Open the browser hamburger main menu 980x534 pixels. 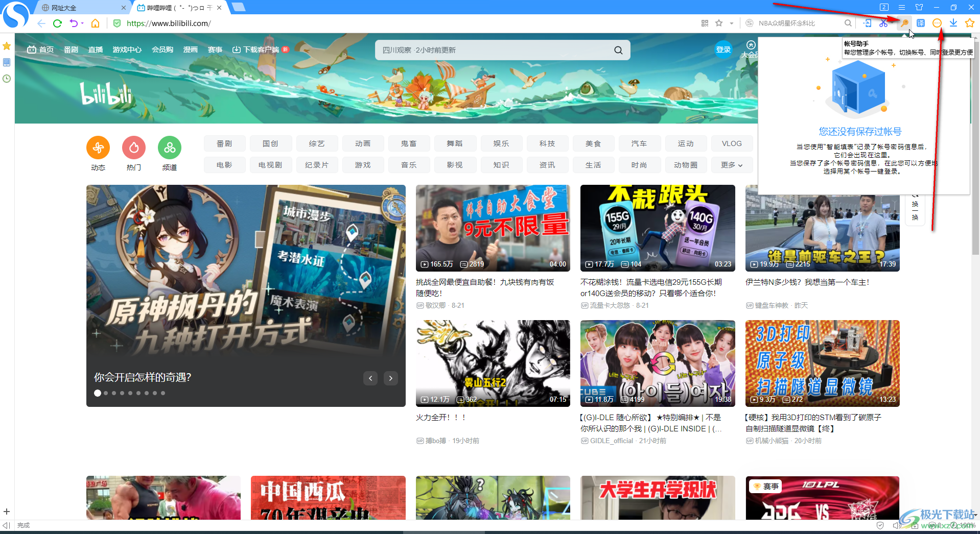coord(902,7)
